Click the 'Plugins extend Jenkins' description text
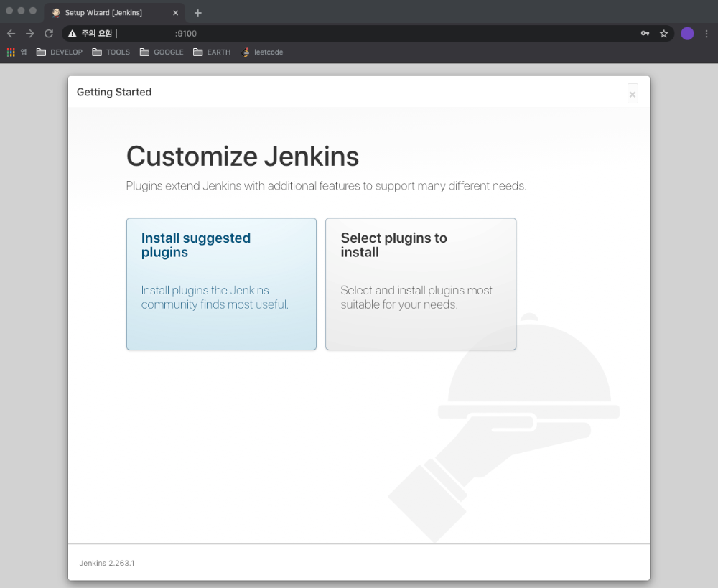The height and width of the screenshot is (588, 718). [x=326, y=186]
